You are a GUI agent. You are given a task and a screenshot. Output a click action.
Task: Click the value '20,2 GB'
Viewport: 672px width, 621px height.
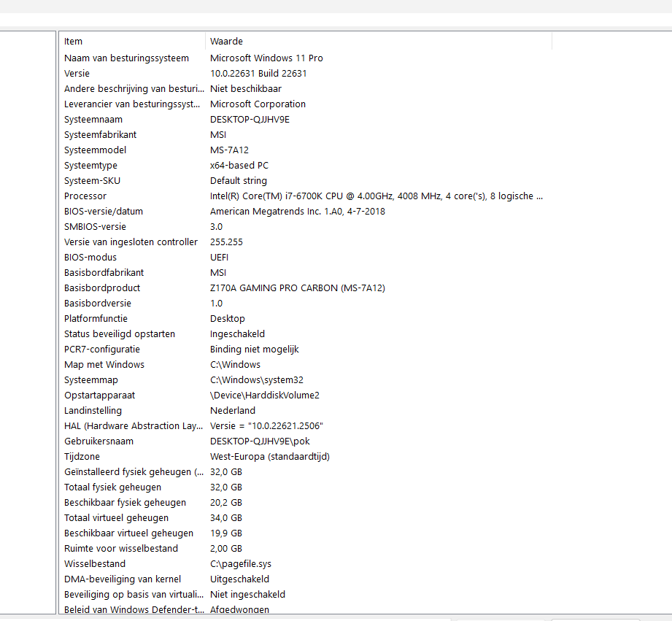pos(226,503)
